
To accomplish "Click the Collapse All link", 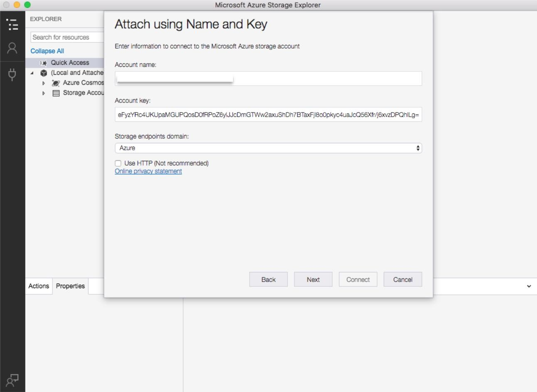I will coord(47,51).
